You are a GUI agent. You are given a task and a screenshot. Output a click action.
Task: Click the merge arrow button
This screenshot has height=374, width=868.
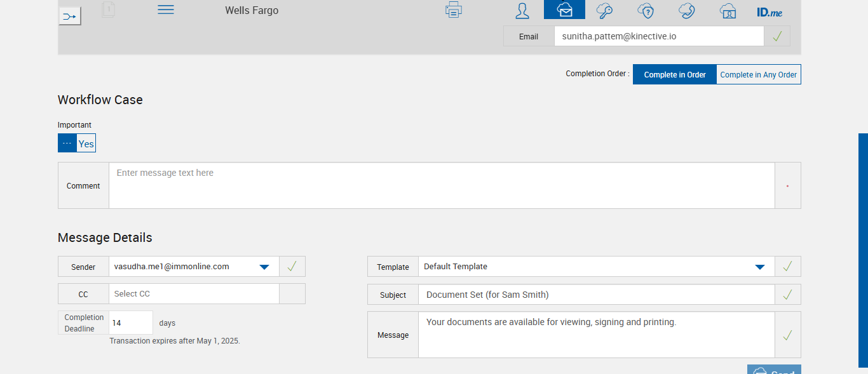point(70,16)
